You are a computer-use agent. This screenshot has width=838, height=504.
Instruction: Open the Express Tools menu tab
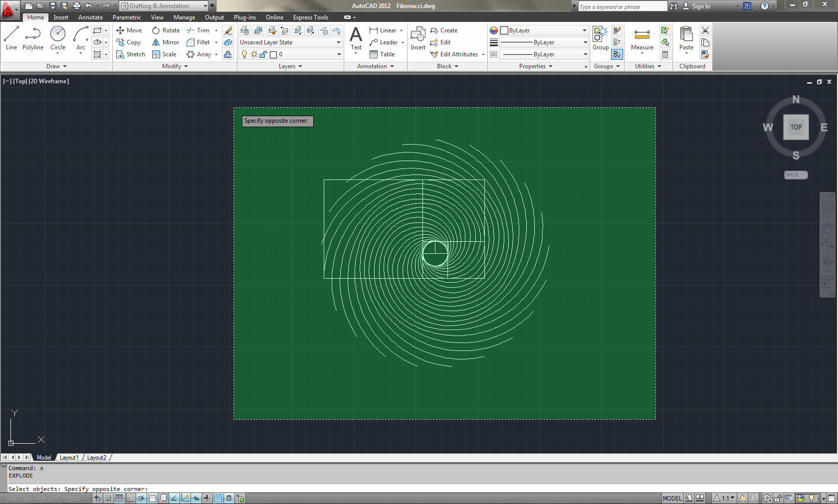[x=310, y=17]
